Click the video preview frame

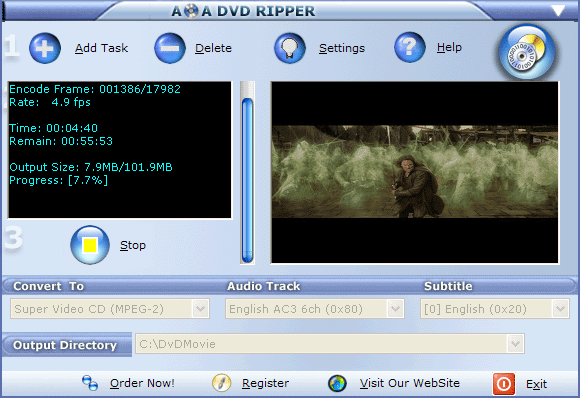pos(414,172)
